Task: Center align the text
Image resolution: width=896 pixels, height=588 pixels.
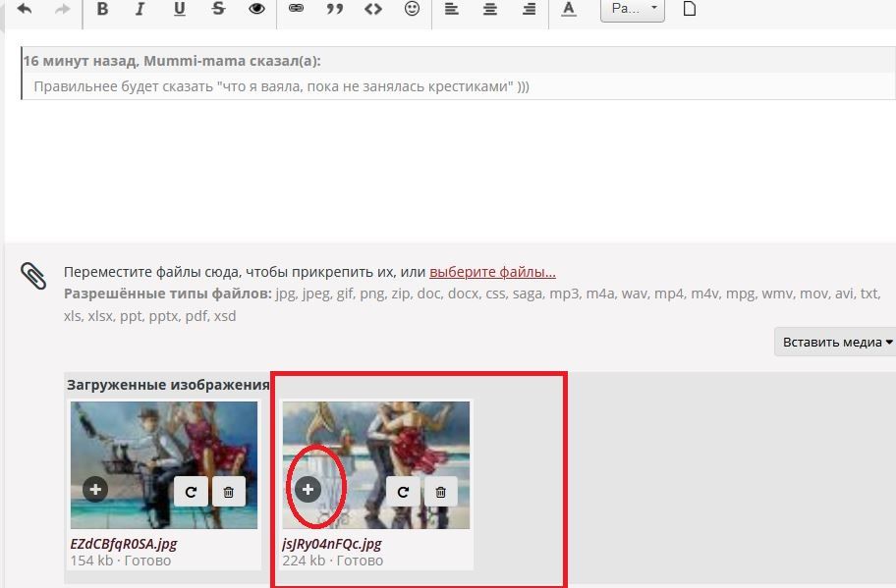Action: pos(490,9)
